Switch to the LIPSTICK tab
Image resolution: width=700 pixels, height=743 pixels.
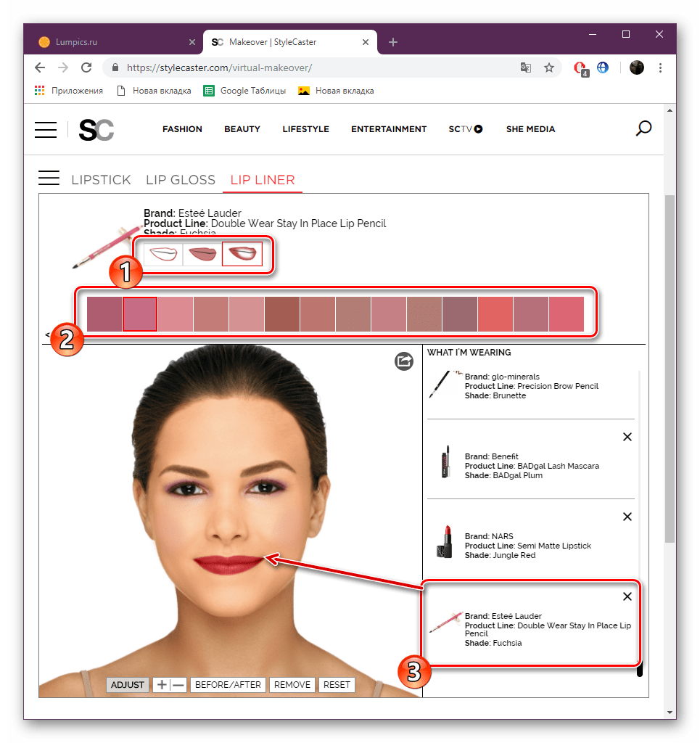[x=101, y=180]
